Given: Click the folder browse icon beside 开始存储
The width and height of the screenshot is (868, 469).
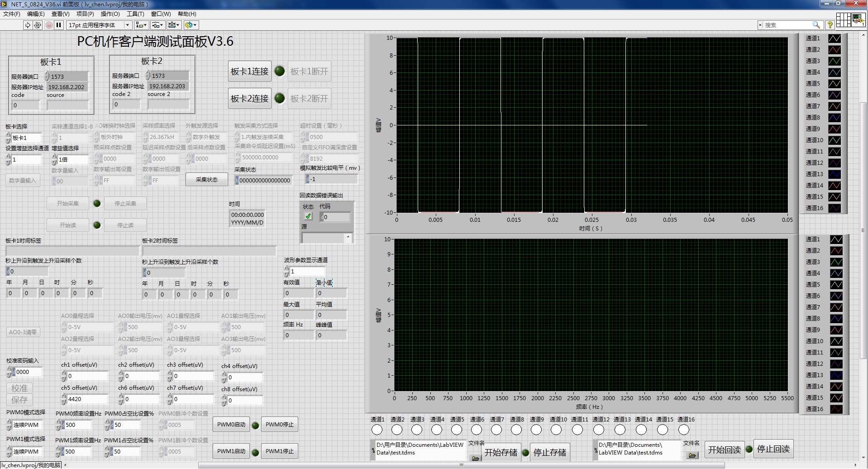Looking at the screenshot, I should click(x=476, y=458).
